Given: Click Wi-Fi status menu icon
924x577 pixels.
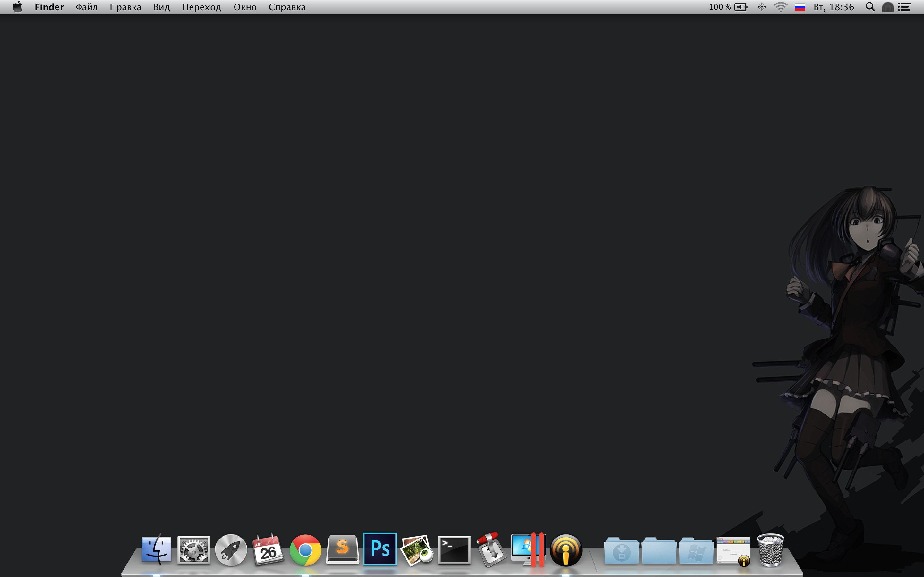Looking at the screenshot, I should point(781,7).
